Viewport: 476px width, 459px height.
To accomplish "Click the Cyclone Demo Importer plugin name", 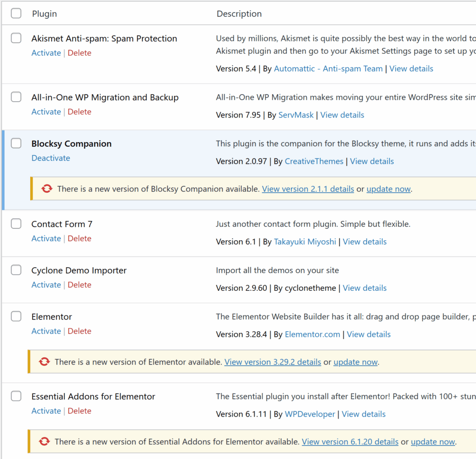I will [79, 270].
